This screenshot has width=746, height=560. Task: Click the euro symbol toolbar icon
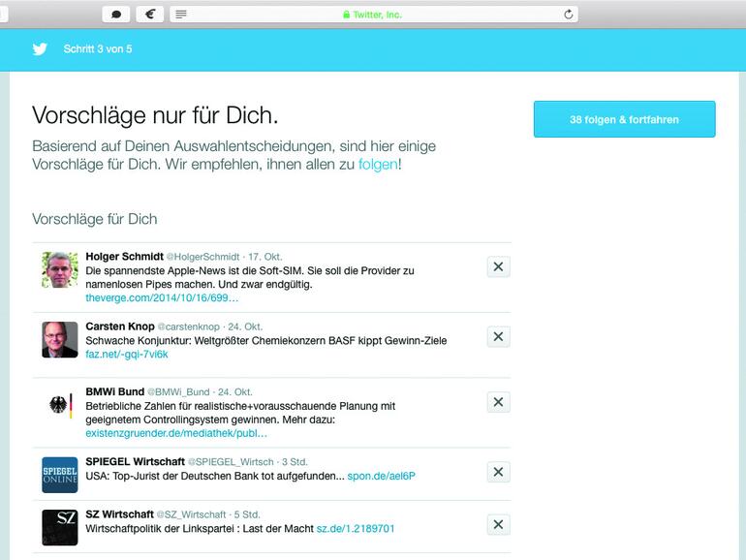150,15
